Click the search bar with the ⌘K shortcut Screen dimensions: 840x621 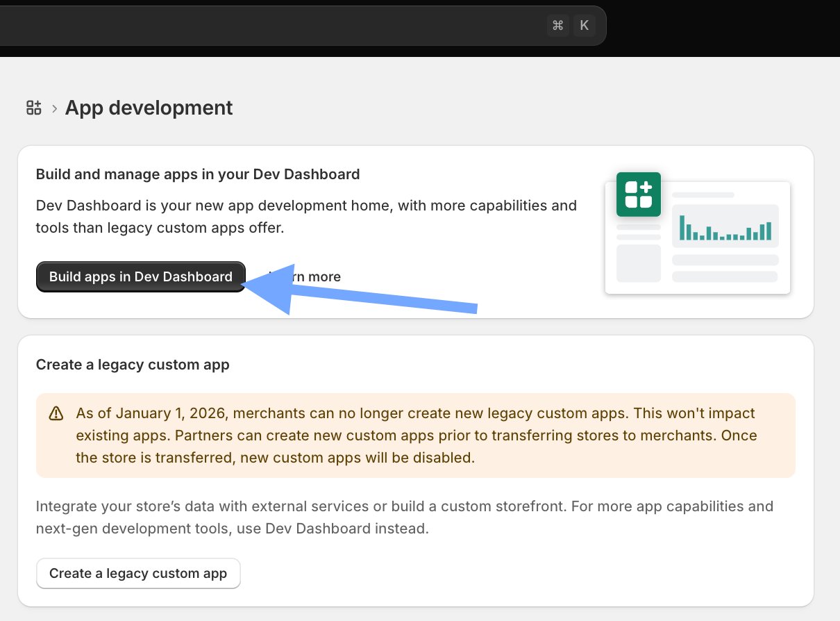pos(302,26)
